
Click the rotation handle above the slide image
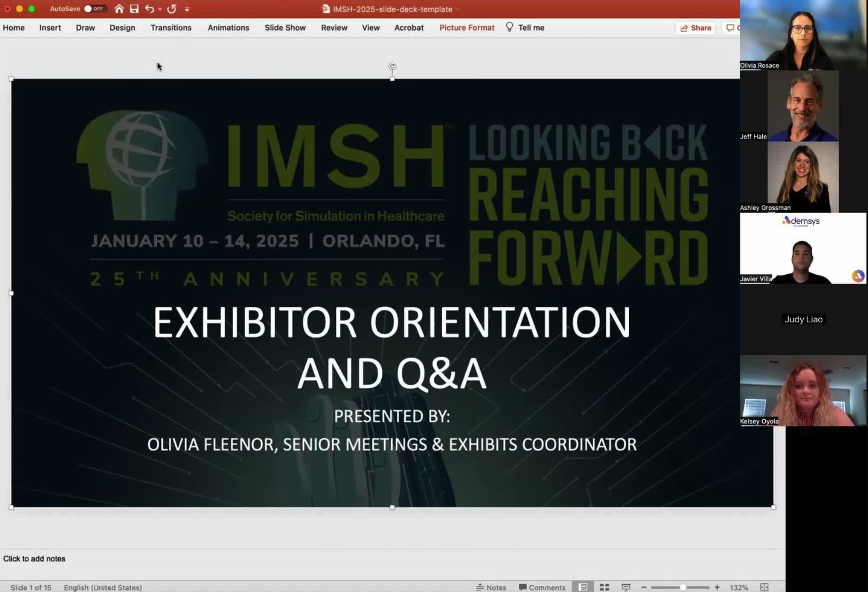point(392,66)
